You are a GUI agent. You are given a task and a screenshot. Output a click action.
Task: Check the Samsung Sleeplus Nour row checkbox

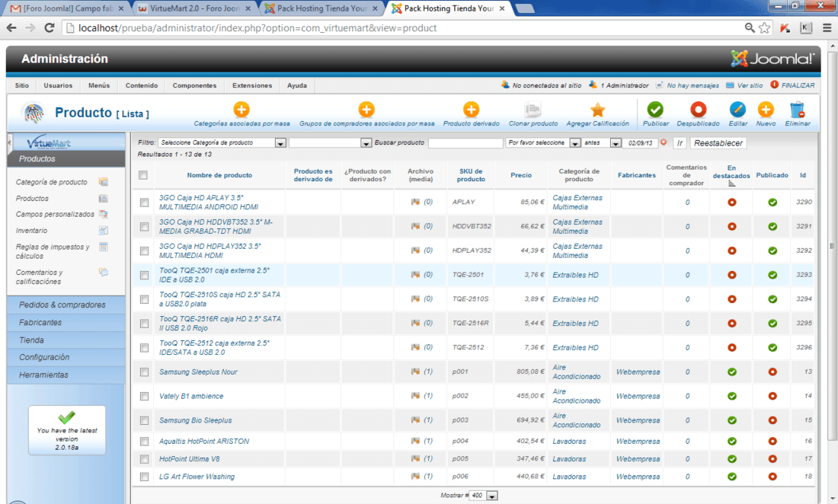144,372
